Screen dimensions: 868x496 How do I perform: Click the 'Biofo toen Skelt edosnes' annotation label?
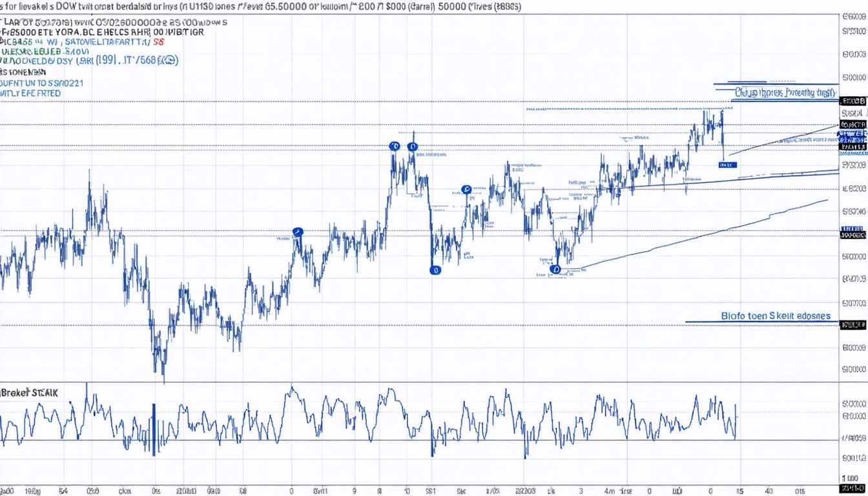tap(776, 316)
